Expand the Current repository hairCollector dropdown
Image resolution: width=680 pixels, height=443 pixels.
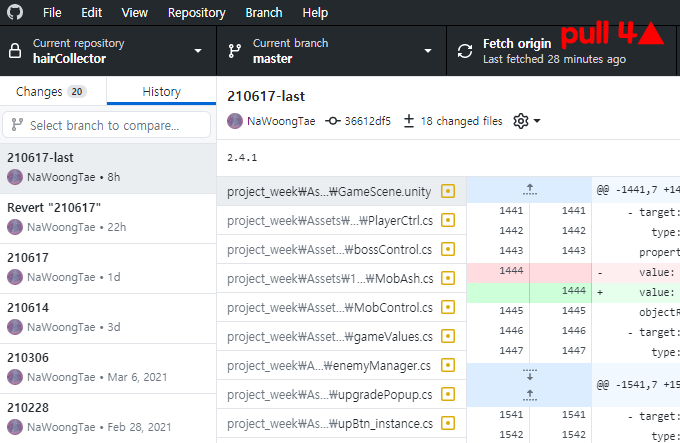pyautogui.click(x=108, y=51)
